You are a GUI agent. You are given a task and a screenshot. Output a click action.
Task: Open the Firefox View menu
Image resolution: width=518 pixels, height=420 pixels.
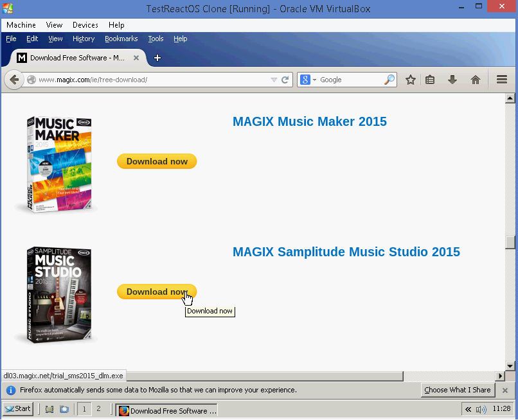pos(55,39)
